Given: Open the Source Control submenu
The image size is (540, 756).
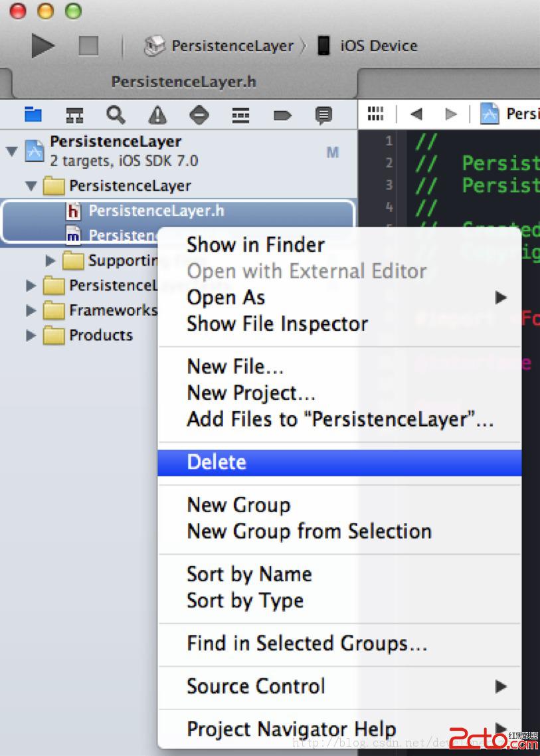Looking at the screenshot, I should [256, 686].
